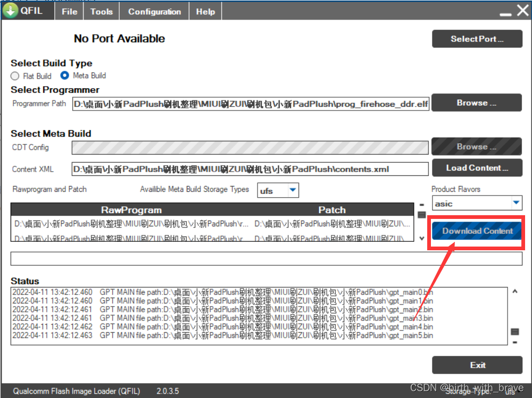532x398 pixels.
Task: Expand the asic Product Flavors dropdown
Action: 516,203
